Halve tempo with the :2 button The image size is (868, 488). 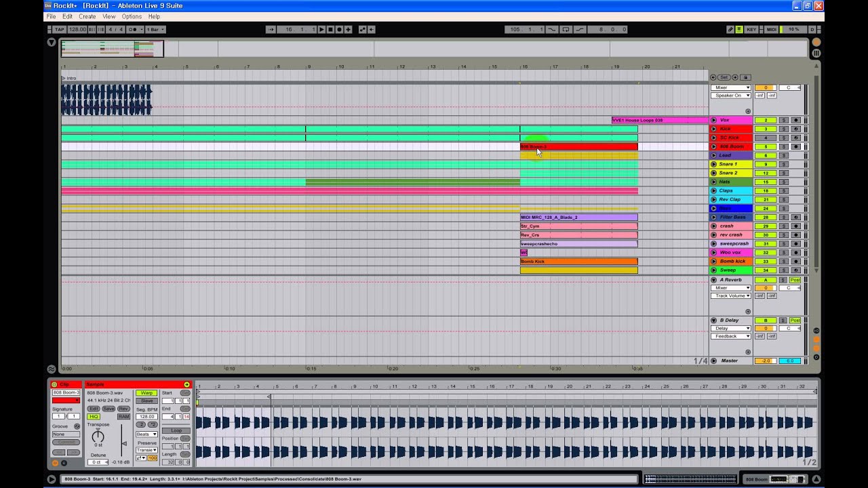coord(142,424)
